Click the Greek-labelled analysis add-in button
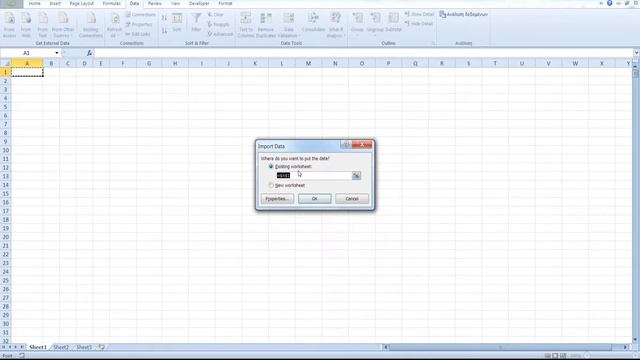 pyautogui.click(x=464, y=15)
